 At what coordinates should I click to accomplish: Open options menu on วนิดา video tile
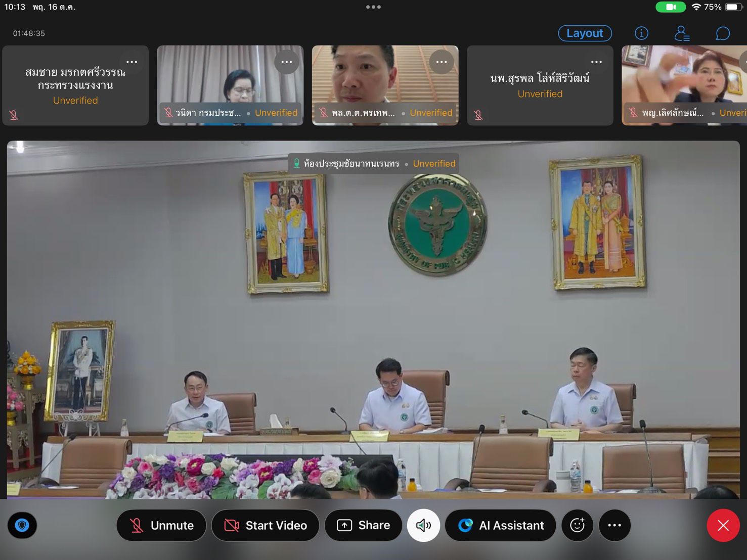tap(287, 62)
